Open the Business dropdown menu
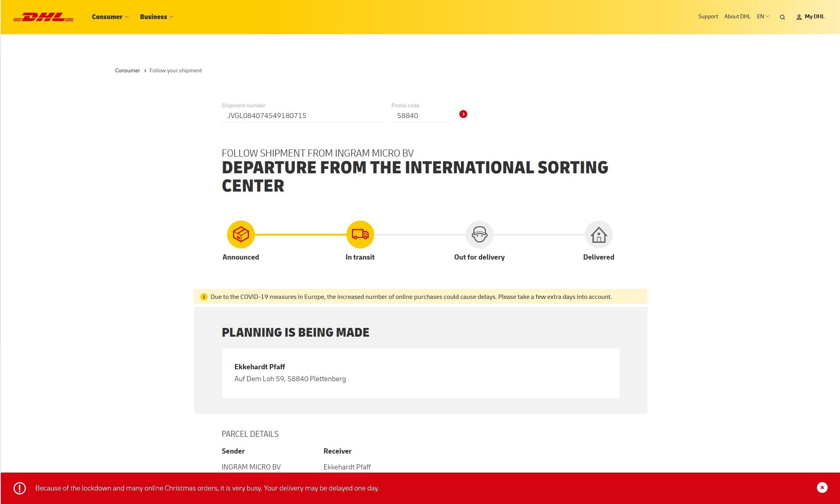The image size is (840, 504). coord(157,17)
